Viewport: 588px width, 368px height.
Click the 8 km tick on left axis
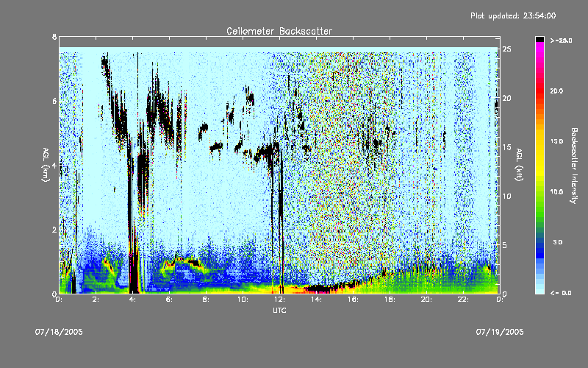pos(54,37)
